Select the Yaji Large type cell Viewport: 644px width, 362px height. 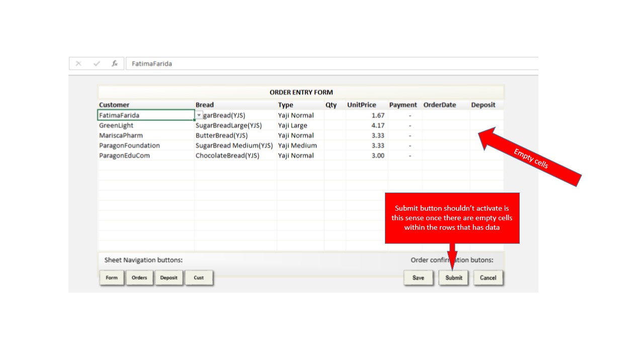[300, 125]
